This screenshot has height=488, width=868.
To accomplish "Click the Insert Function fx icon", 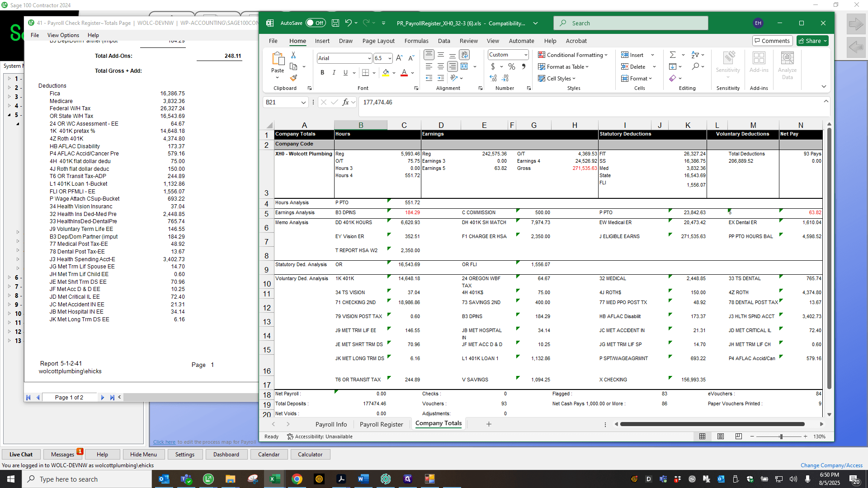I will click(x=346, y=102).
